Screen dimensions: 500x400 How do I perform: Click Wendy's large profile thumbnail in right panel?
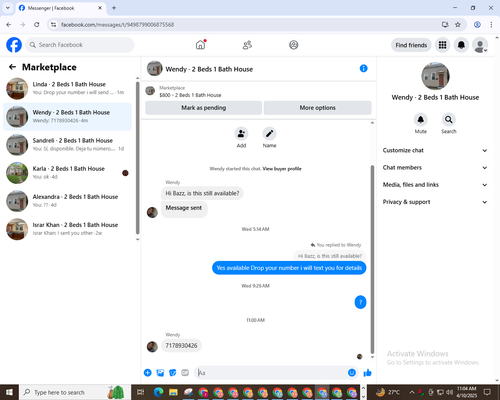coord(435,76)
